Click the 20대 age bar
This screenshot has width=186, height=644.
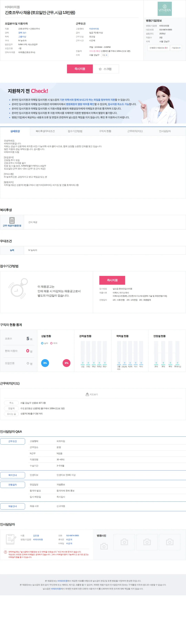(156, 353)
